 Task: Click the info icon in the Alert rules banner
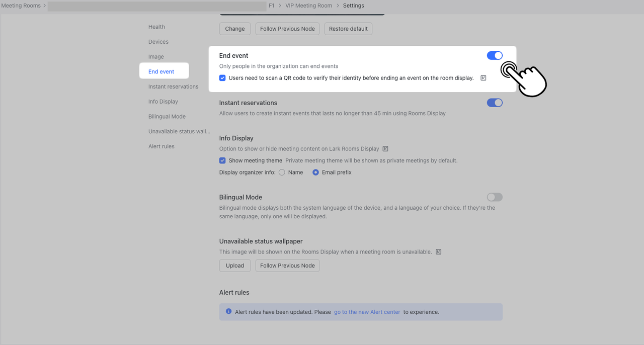tap(229, 312)
